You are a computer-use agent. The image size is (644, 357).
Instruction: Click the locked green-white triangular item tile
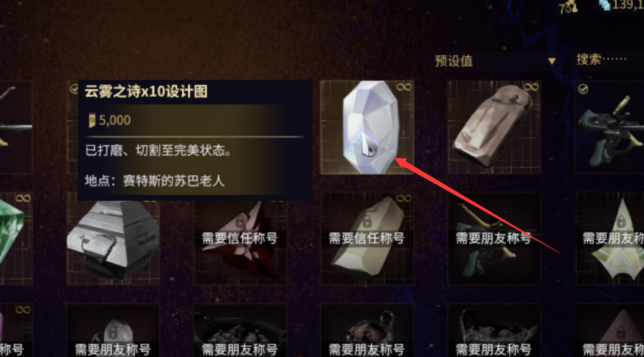coord(609,238)
